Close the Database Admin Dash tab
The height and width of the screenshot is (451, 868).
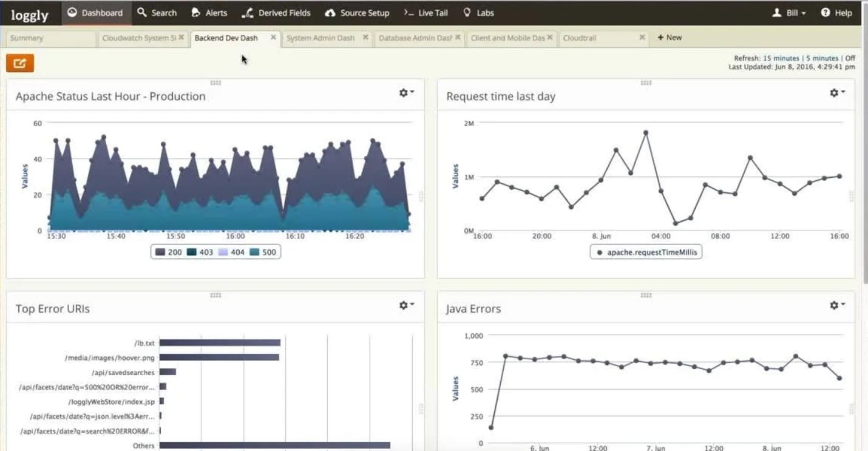tap(458, 38)
